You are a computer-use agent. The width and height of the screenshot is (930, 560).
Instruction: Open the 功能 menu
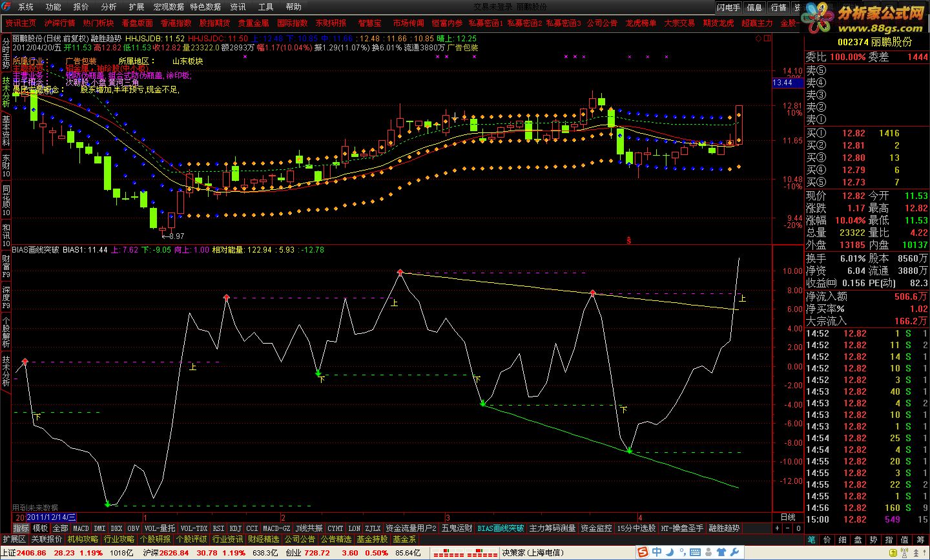coord(54,6)
